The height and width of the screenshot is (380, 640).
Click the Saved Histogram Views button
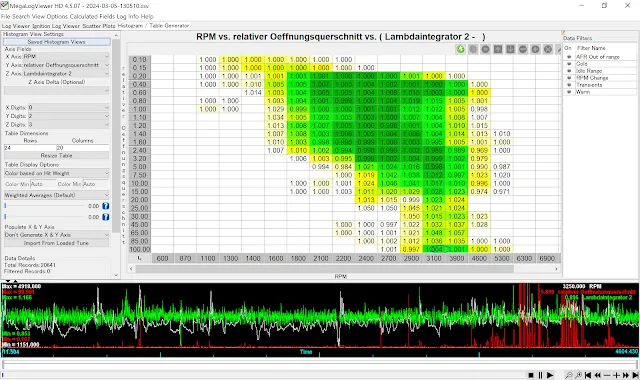(x=57, y=42)
